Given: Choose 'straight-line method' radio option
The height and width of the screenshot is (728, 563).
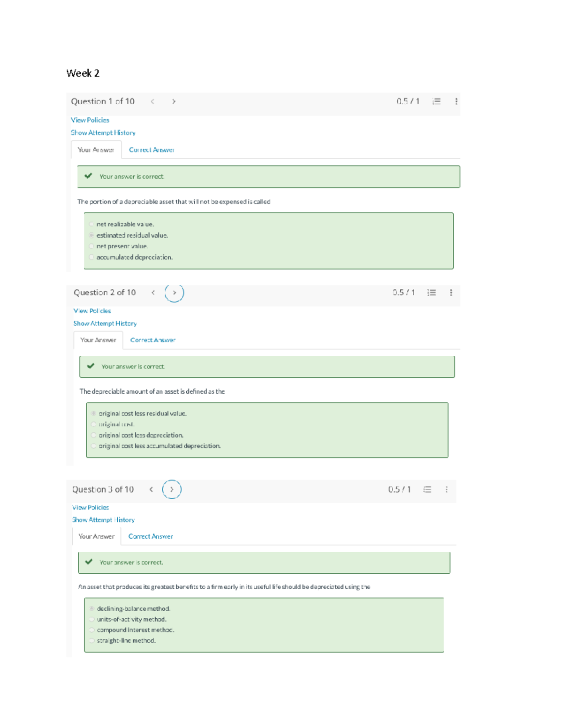Looking at the screenshot, I should (x=92, y=640).
